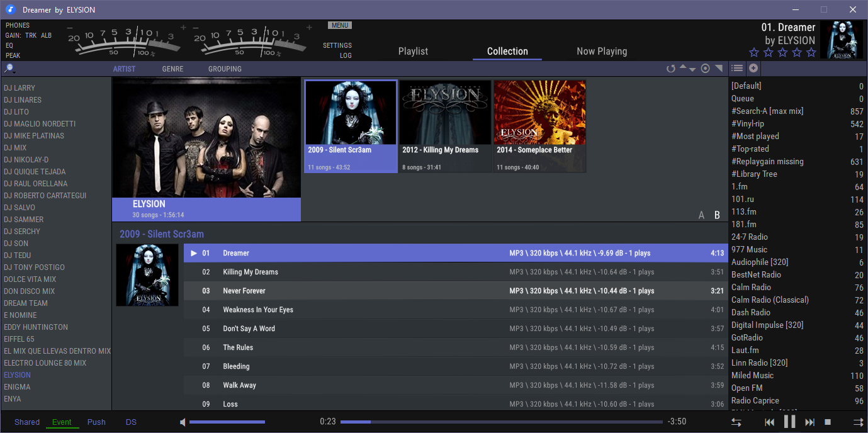Open the search magnifier dropdown
Viewport: 868px width, 433px height.
tap(9, 69)
